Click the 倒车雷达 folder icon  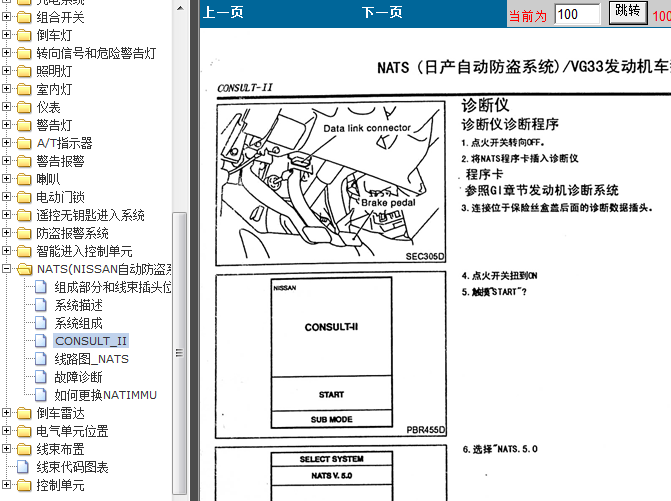[x=24, y=413]
